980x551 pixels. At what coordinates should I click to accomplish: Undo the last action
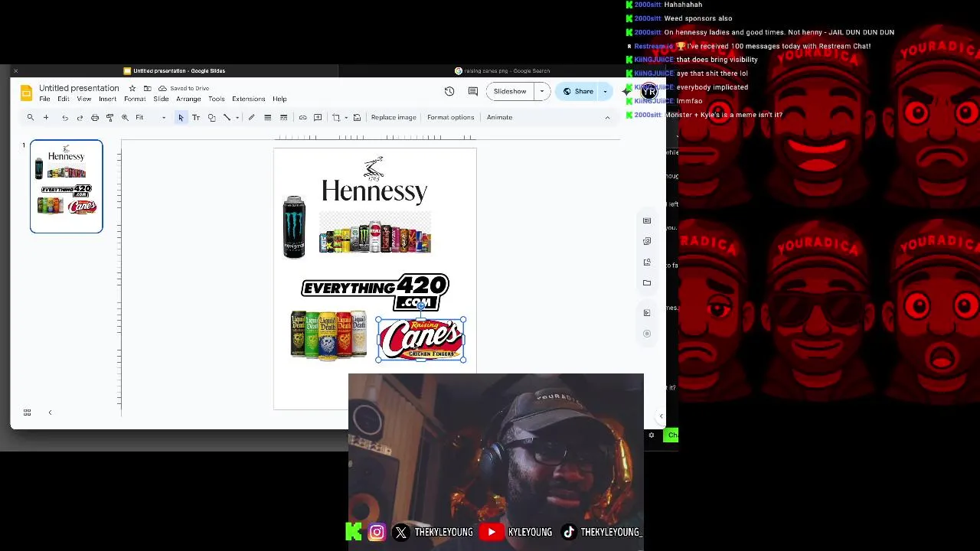pyautogui.click(x=65, y=117)
